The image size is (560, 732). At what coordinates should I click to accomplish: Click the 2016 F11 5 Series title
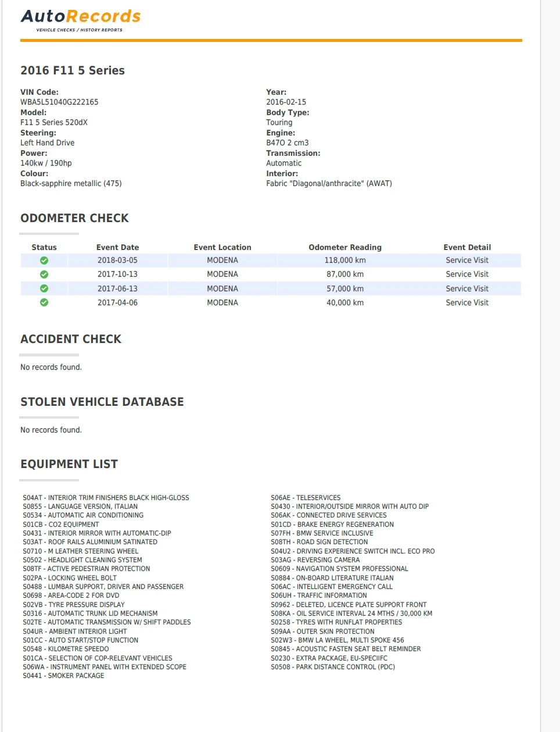click(x=73, y=70)
